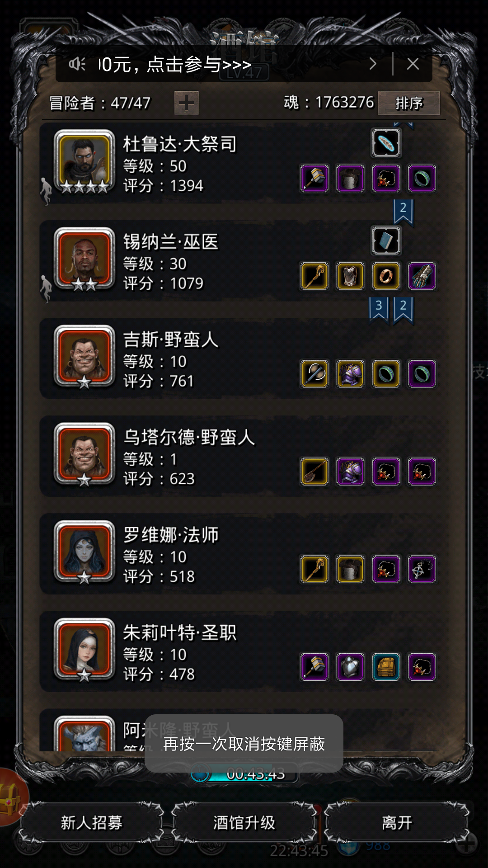Screen dimensions: 488x868
Task: Tap 朱莉叶特·圣职 barrel item icon
Action: pos(386,667)
